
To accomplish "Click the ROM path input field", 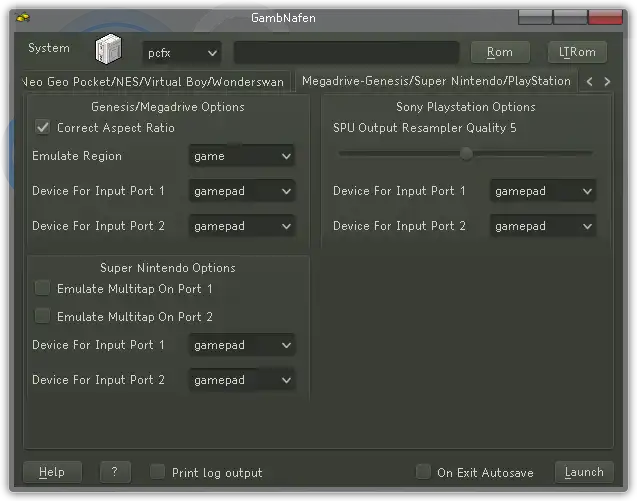I will (347, 52).
